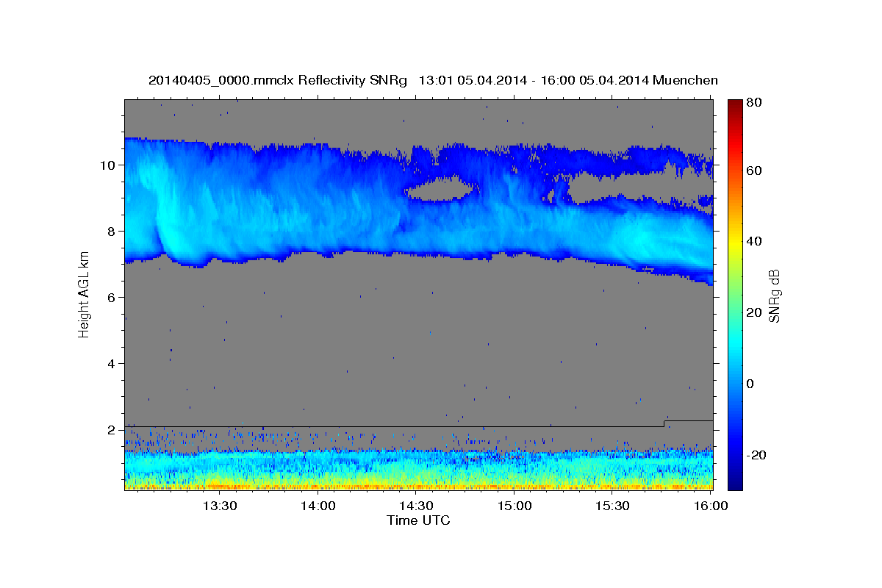Viewport: 882px width, 588px height.
Task: Click the 'SNRg dB' colorbar label
Action: click(x=773, y=295)
